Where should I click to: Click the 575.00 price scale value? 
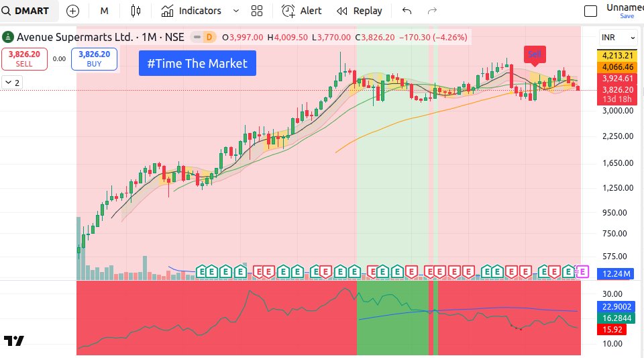[x=614, y=257]
